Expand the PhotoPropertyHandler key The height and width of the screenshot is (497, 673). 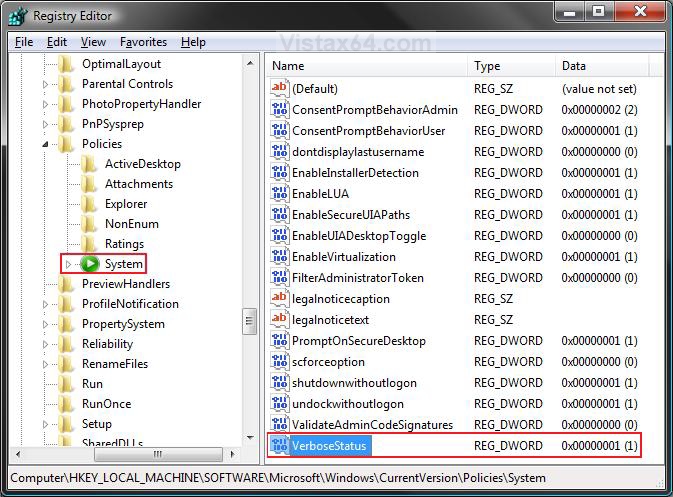point(45,104)
